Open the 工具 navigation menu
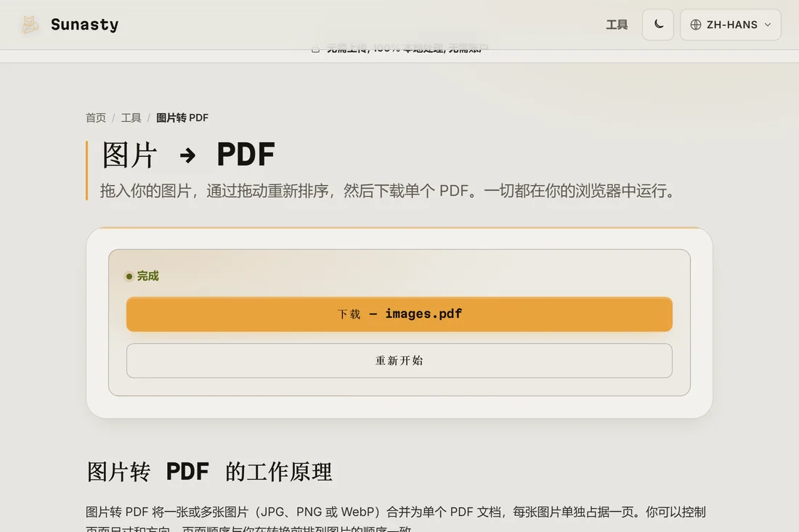Screen dimensions: 799x532 (617, 25)
